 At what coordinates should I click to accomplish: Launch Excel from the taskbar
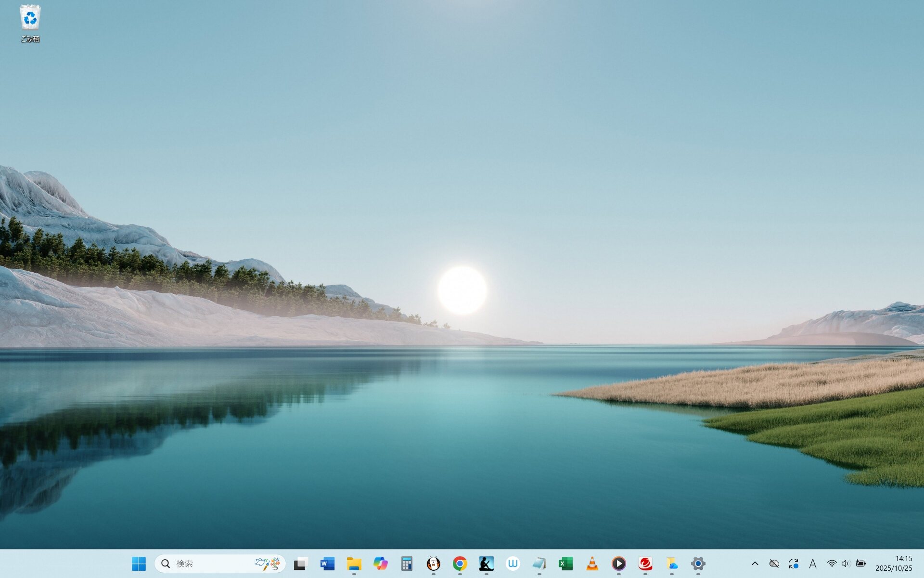click(565, 564)
